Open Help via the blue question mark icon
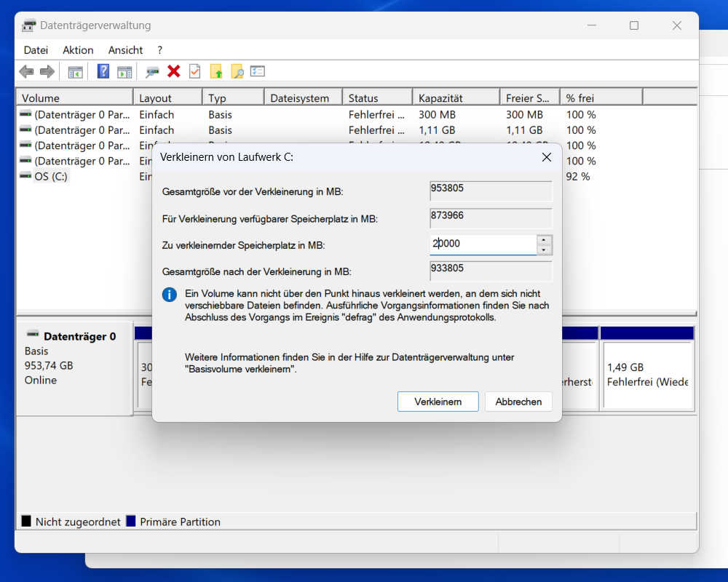 point(103,71)
